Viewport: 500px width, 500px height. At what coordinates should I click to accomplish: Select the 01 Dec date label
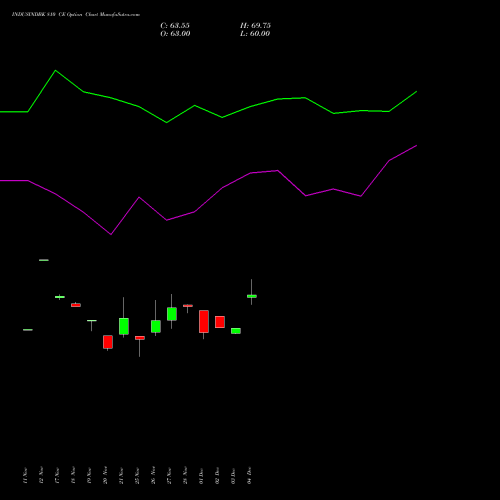tap(201, 476)
